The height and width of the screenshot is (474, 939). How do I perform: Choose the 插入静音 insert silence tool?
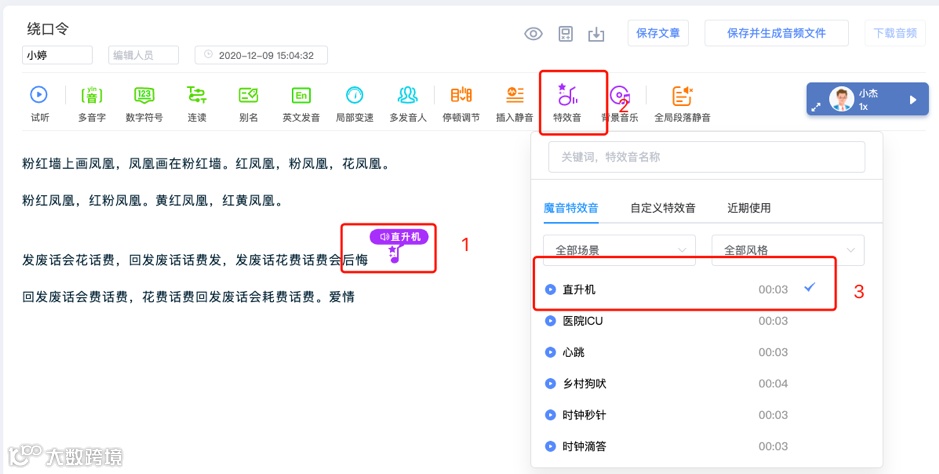[514, 103]
